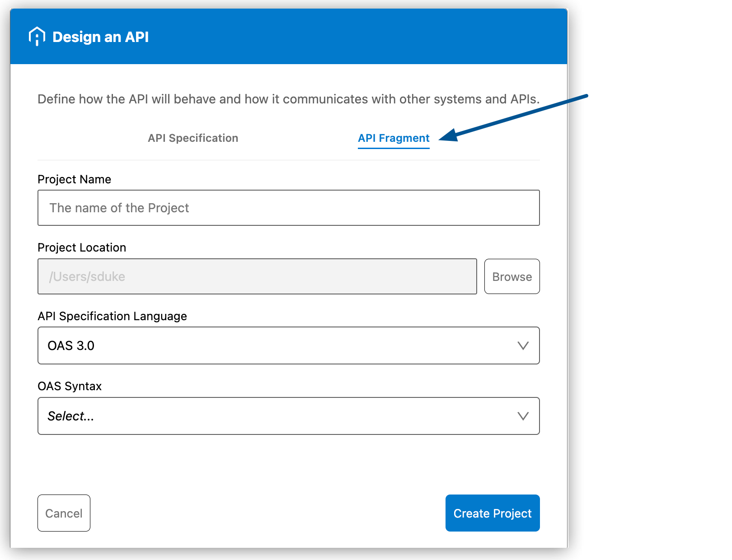The width and height of the screenshot is (732, 560).
Task: Select the API Fragment tab
Action: (393, 138)
